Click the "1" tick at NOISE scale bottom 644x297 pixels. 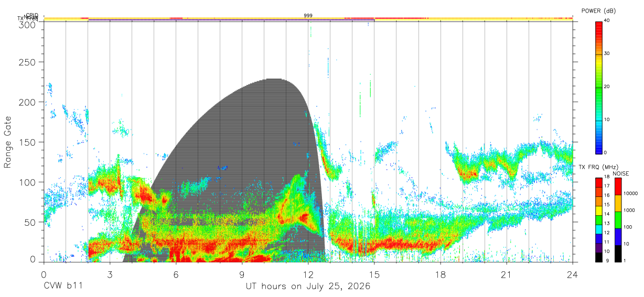pos(624,260)
